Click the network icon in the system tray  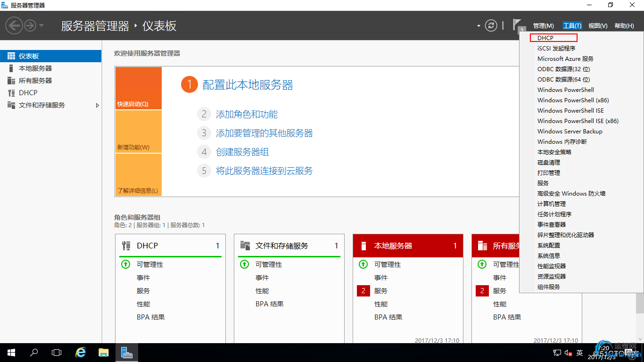pos(557,353)
